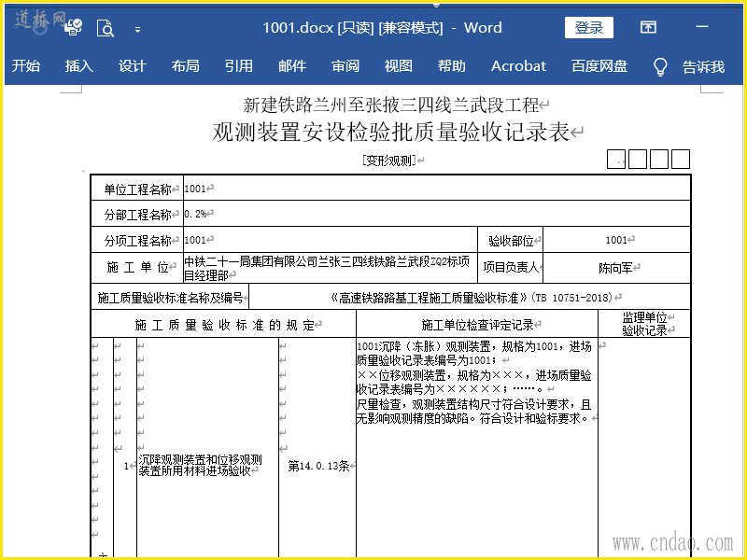
Task: Click the item text 沉降观测装置和位移观测装置所用材料进场验收
Action: [200, 465]
